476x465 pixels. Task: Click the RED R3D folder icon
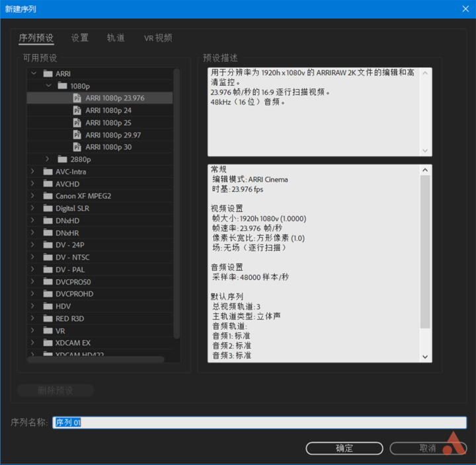pos(48,318)
